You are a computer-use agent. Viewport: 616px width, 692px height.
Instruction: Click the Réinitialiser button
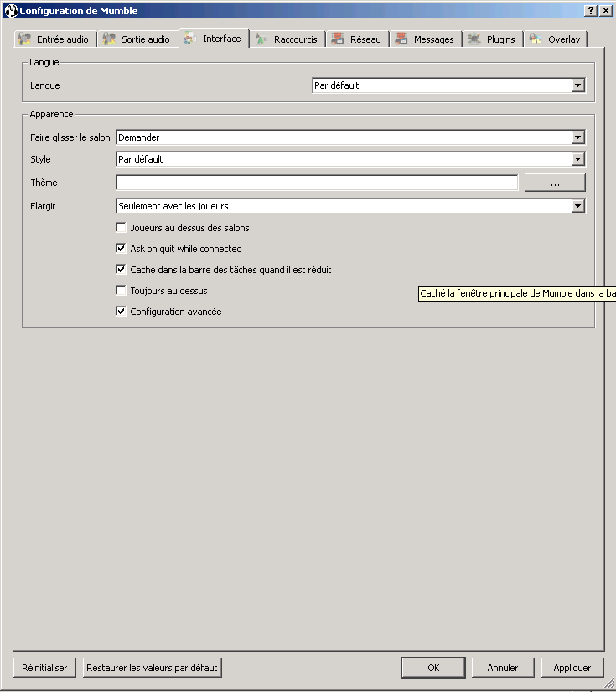tap(44, 668)
